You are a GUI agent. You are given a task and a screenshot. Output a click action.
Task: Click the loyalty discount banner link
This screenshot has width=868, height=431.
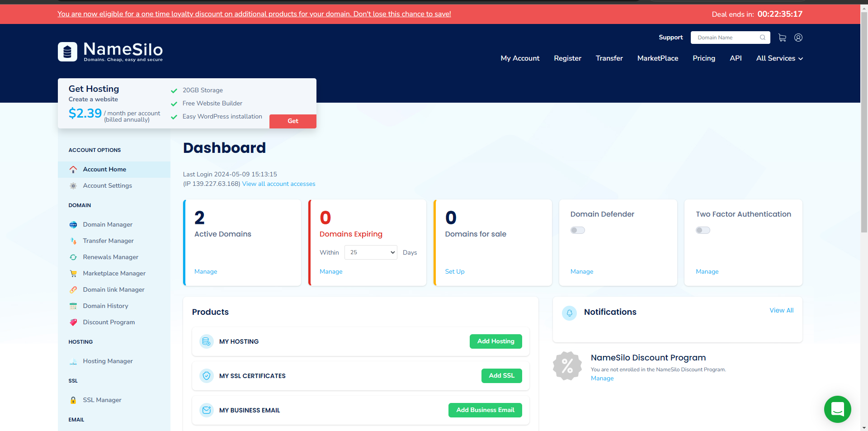click(x=254, y=14)
